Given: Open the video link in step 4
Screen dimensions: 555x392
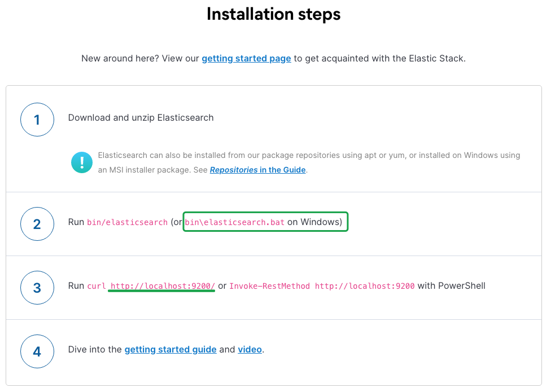Looking at the screenshot, I should (250, 350).
